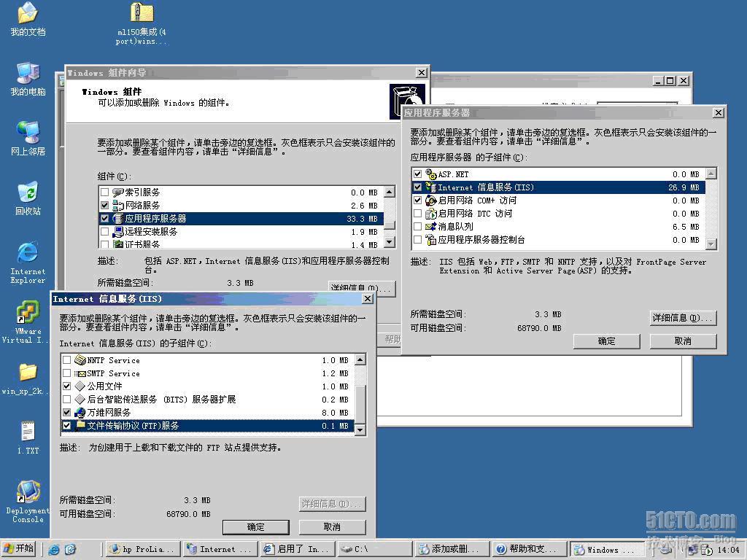
Task: Click 确定 in 应用程序服务器 dialog
Action: point(606,341)
